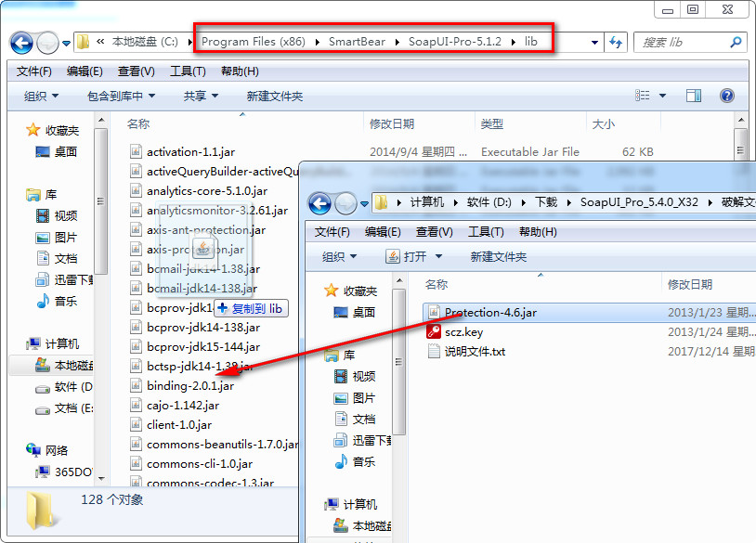756x543 pixels.
Task: Click 打开 button in the front window toolbar
Action: (406, 256)
